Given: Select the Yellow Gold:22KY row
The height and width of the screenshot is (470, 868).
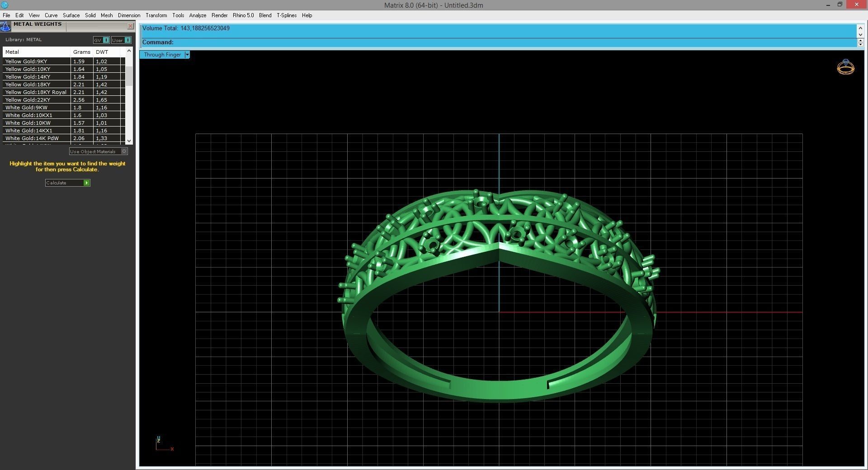Looking at the screenshot, I should pyautogui.click(x=63, y=100).
